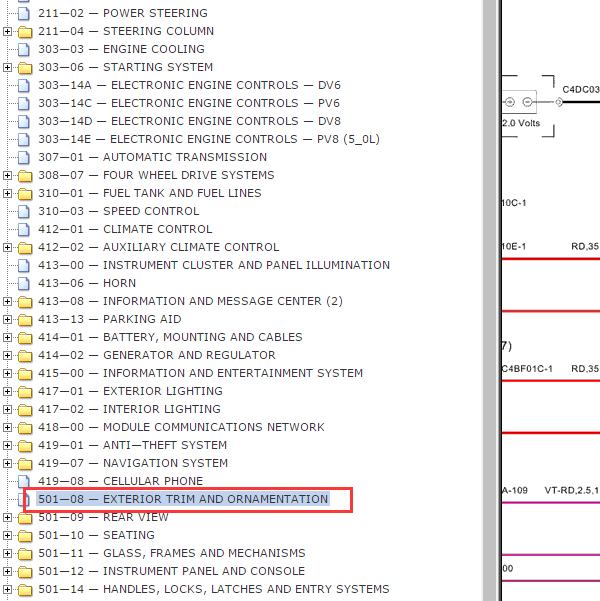Image resolution: width=600 pixels, height=601 pixels.
Task: Click the 303-06 Starting System folder icon
Action: coord(25,68)
